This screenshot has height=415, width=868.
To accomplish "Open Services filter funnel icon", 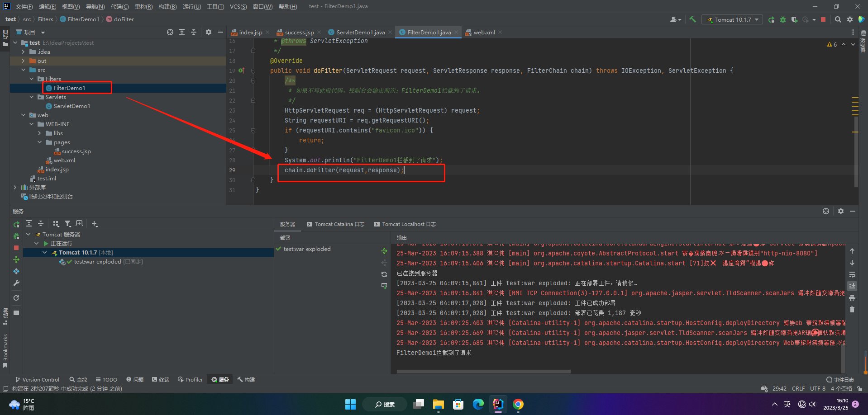I will click(67, 223).
